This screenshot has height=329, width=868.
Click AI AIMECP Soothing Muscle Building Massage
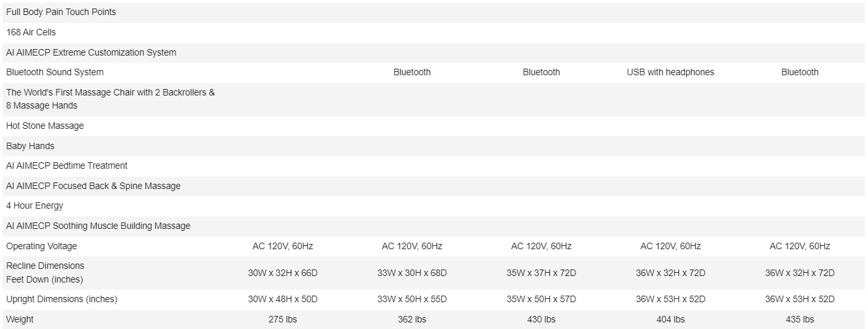pos(98,226)
